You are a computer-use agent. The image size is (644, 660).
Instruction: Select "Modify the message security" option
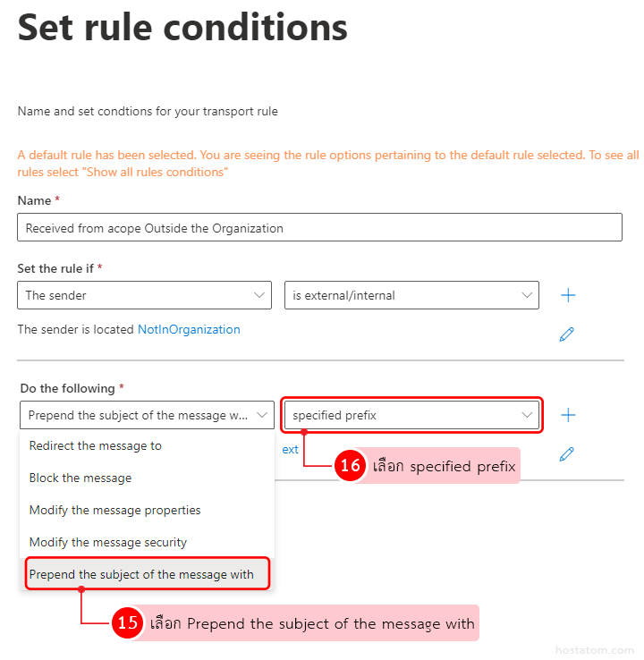coord(108,542)
